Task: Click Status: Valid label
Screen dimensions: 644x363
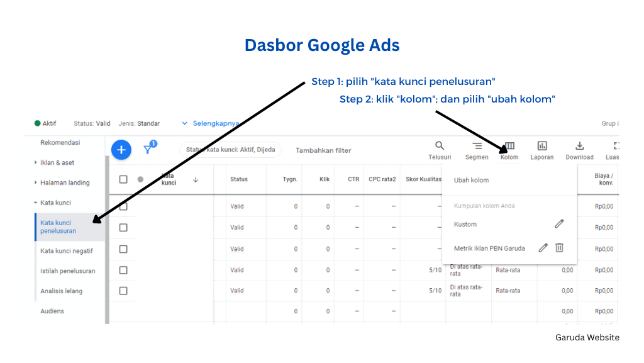Action: pos(92,123)
